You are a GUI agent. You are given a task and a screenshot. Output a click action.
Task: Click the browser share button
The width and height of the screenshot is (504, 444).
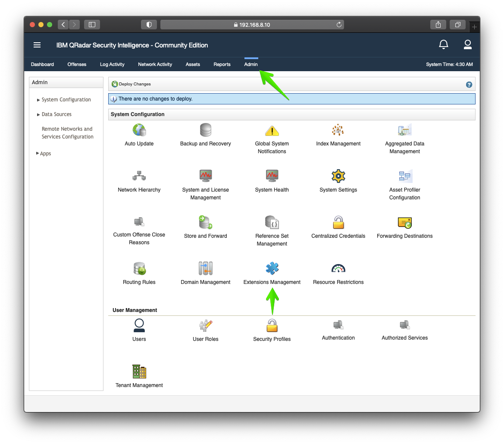[438, 25]
